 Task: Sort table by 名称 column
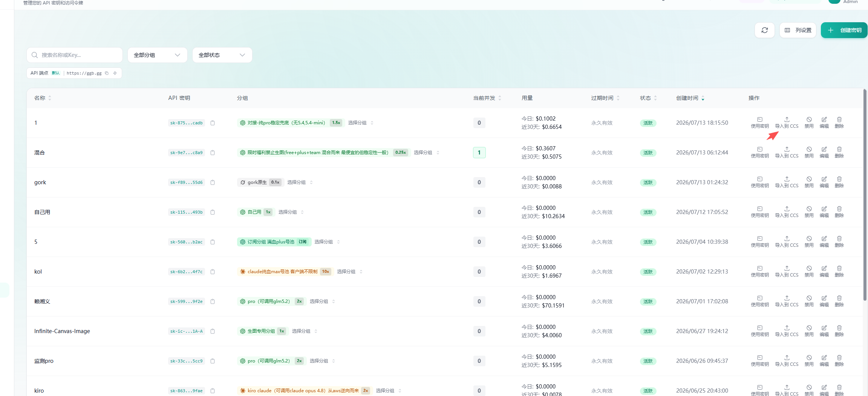pyautogui.click(x=43, y=98)
